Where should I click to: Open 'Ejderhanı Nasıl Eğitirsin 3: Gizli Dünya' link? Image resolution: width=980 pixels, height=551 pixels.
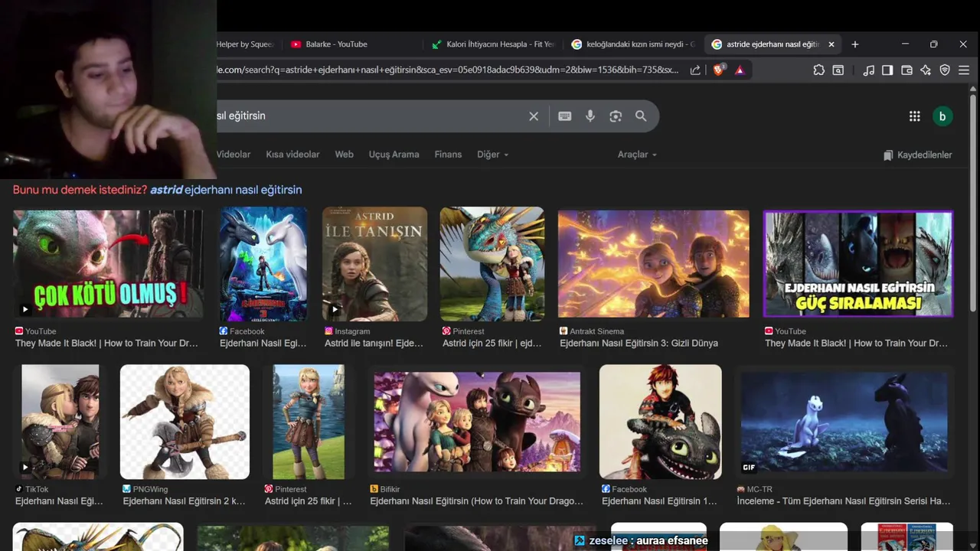[x=639, y=344]
